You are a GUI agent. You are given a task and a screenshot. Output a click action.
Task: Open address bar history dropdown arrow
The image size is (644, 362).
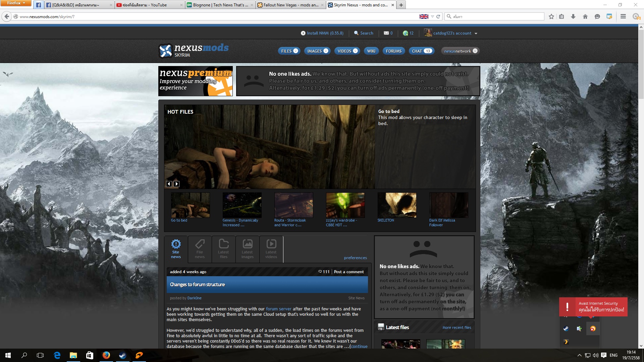[x=432, y=16]
